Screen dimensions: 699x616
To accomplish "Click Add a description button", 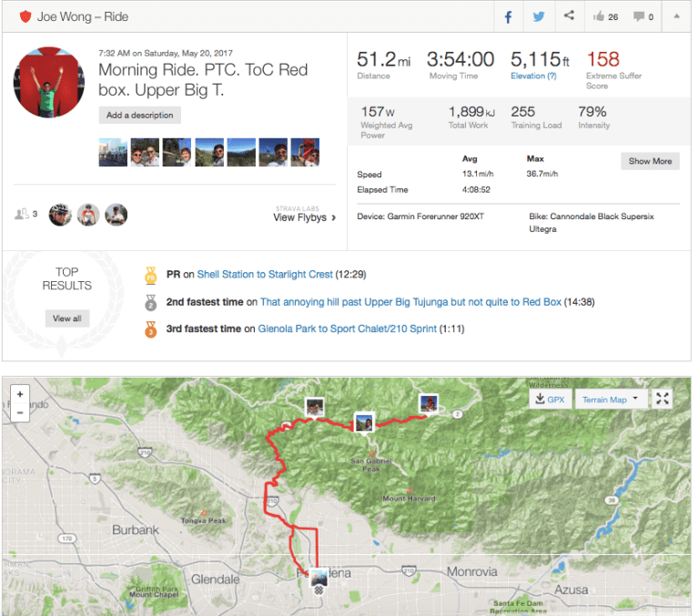I will point(140,116).
